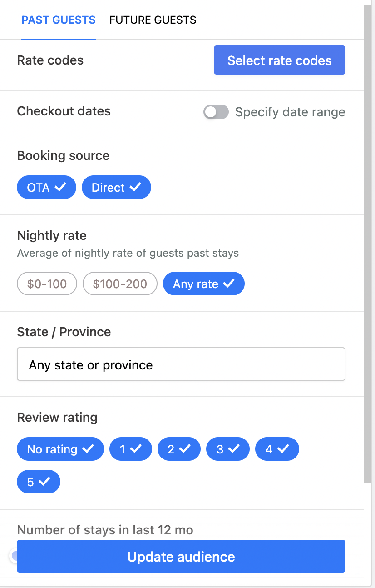Toggle the 4 star review rating chip
375x588 pixels.
(x=277, y=449)
